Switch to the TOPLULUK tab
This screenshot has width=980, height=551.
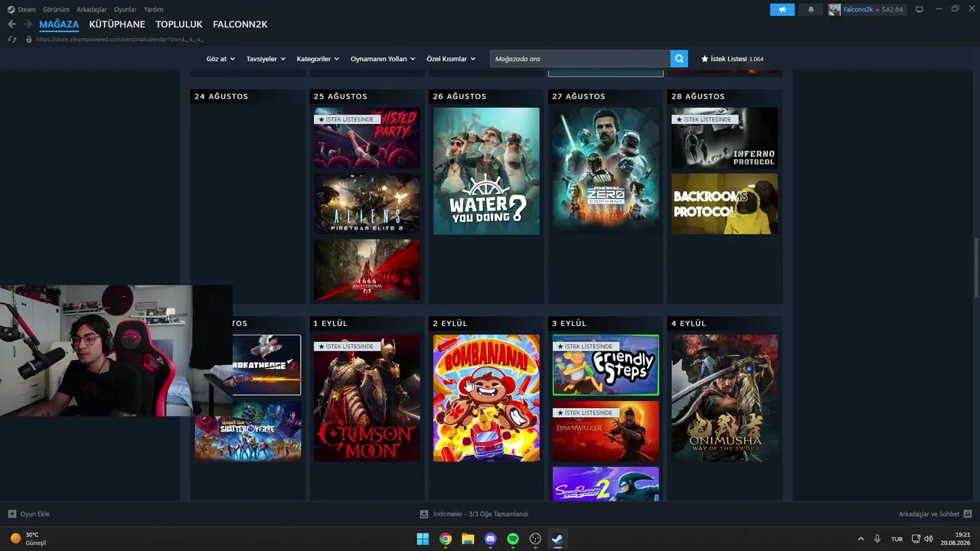(179, 24)
